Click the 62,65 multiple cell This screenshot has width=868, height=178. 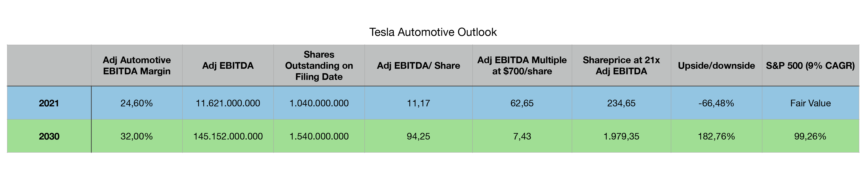click(x=522, y=103)
